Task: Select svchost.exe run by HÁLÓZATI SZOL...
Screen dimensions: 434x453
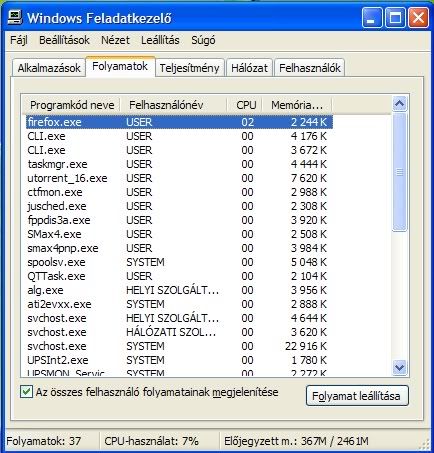Action: tap(179, 332)
